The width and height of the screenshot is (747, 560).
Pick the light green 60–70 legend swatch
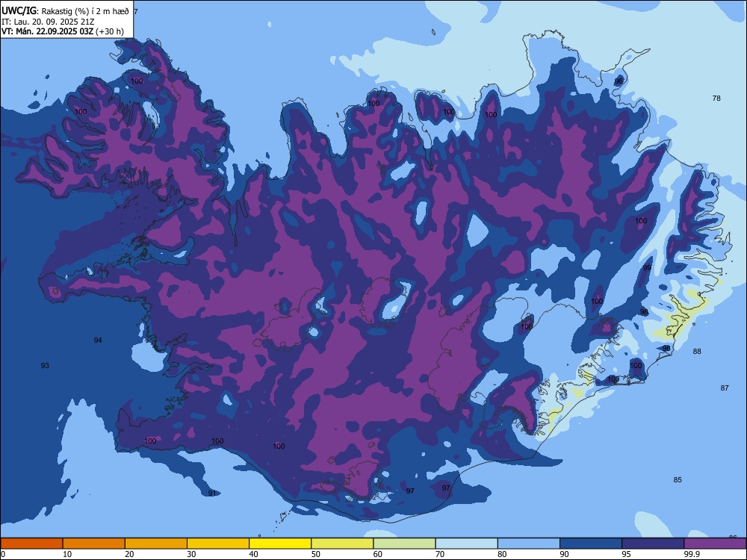404,544
